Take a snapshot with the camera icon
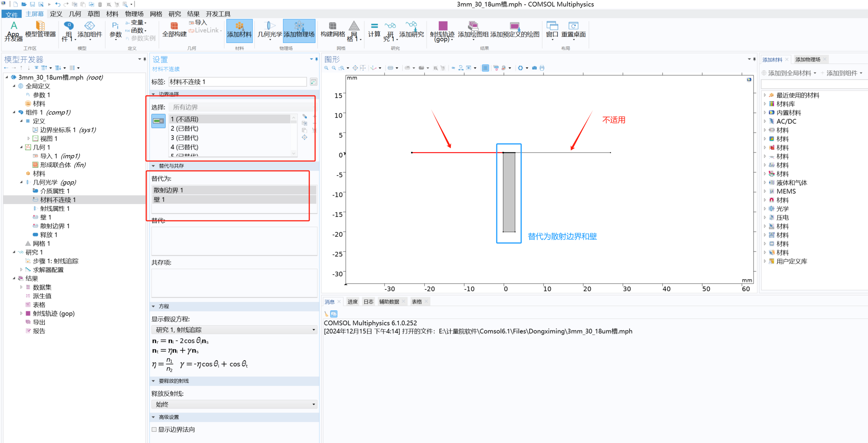868x443 pixels. click(534, 68)
